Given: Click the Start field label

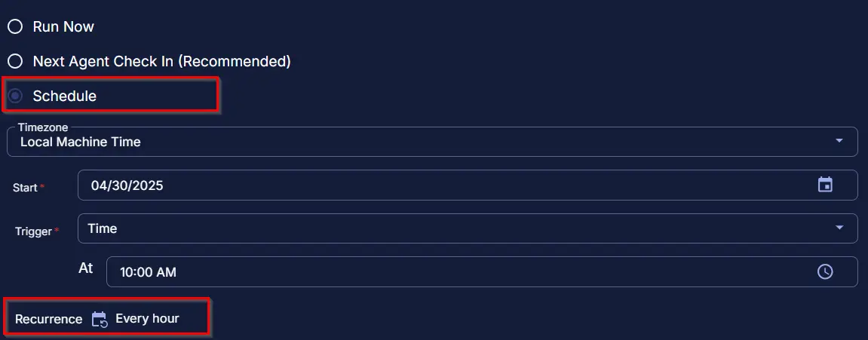Looking at the screenshot, I should [25, 188].
